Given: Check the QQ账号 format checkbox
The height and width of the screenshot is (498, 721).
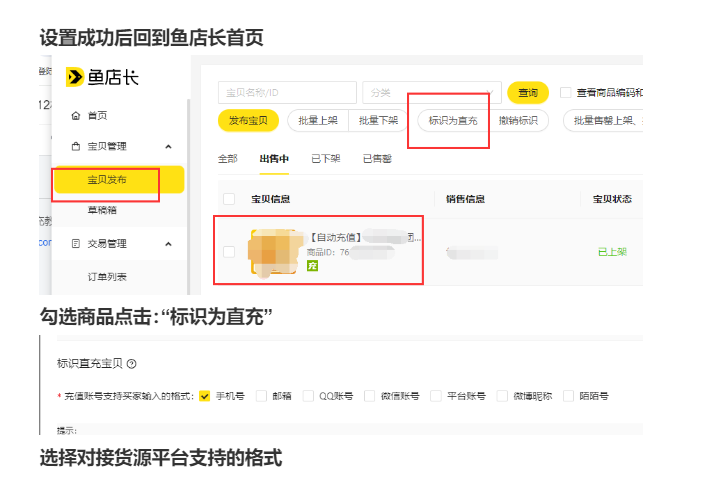Looking at the screenshot, I should 308,396.
